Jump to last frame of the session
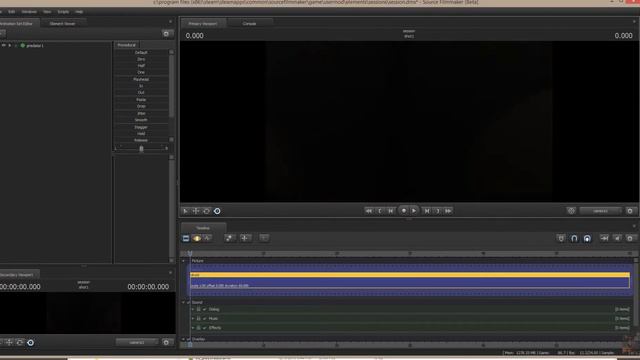The height and width of the screenshot is (360, 640). point(448,211)
